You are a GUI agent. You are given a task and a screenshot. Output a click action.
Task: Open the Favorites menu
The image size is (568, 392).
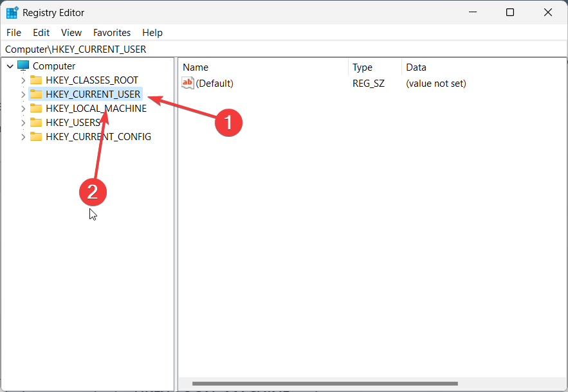(112, 33)
